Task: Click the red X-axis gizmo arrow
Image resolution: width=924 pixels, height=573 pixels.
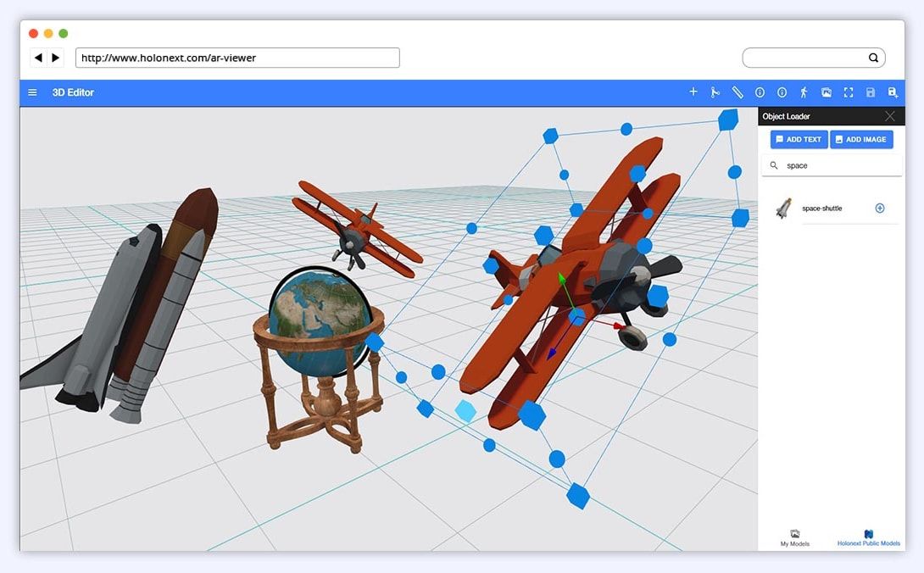Action: 618,325
